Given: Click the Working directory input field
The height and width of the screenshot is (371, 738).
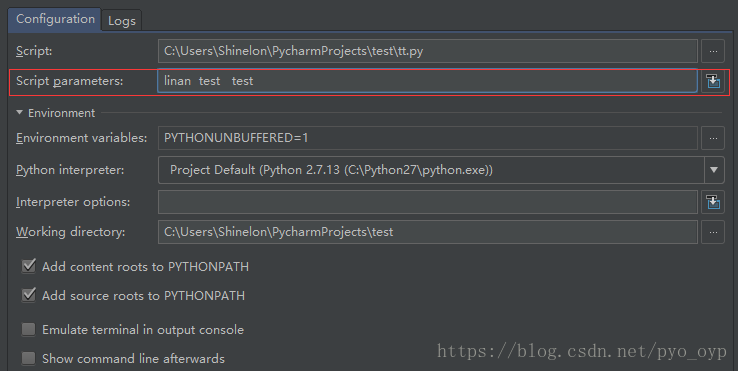Looking at the screenshot, I should point(427,232).
